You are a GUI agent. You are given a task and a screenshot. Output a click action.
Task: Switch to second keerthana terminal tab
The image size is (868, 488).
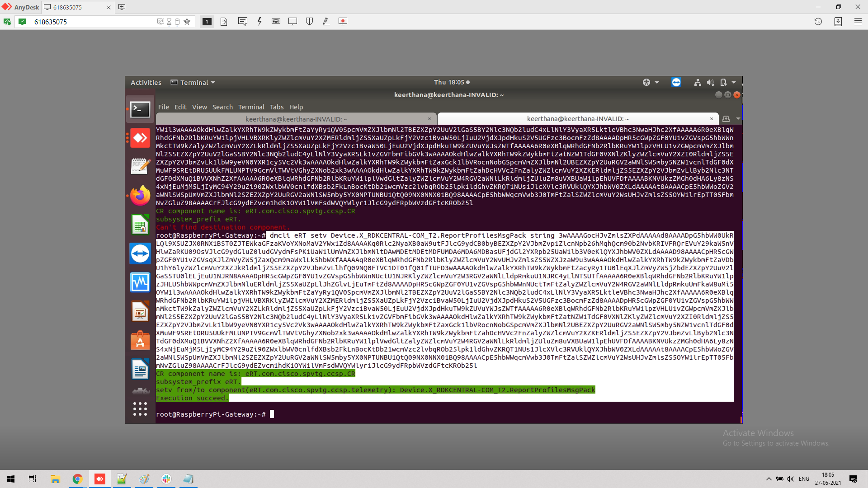tap(578, 119)
